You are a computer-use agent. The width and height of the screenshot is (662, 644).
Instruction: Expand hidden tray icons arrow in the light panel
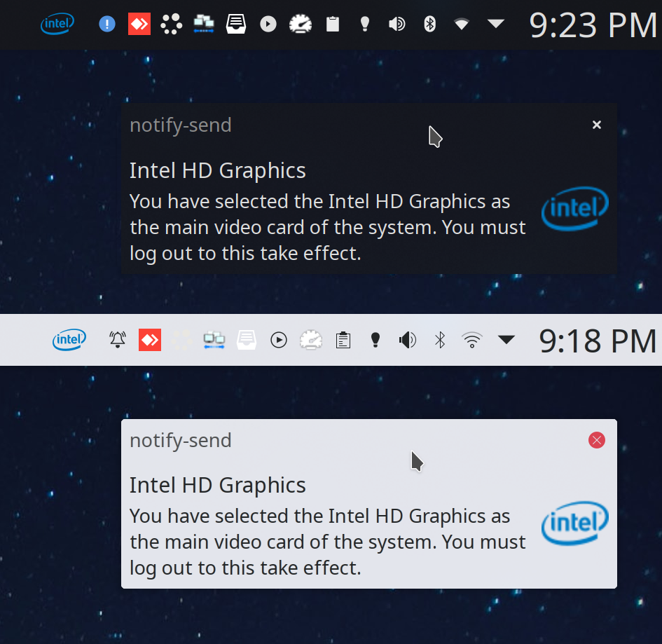click(x=506, y=339)
